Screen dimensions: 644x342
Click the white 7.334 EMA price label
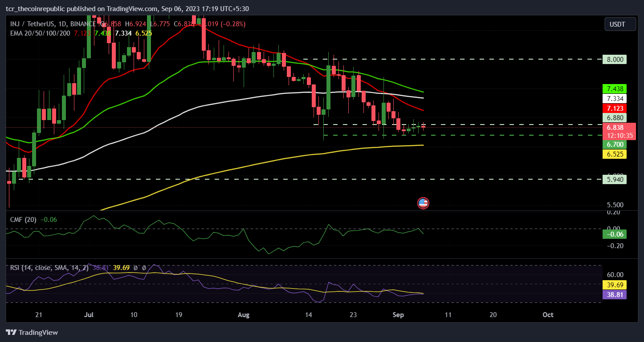tap(614, 98)
